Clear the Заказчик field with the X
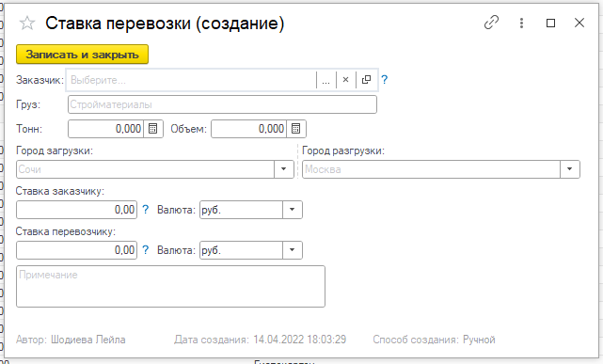Viewport: 603px width, 364px height. 346,80
